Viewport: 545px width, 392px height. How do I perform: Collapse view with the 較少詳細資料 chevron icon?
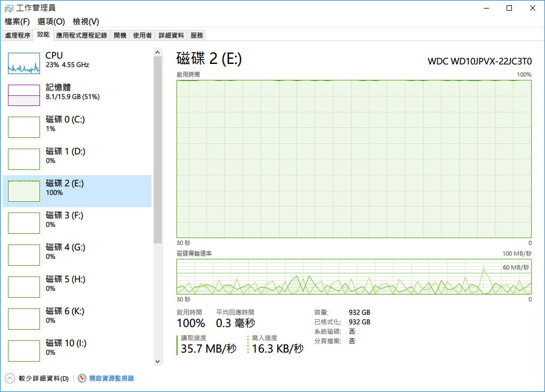pos(10,378)
